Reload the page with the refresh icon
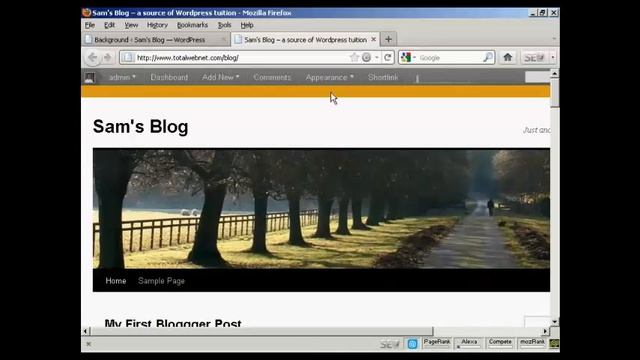The width and height of the screenshot is (640, 360). (x=388, y=58)
